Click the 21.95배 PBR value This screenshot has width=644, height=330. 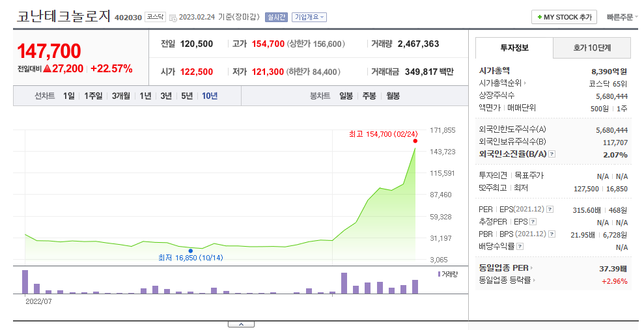[582, 235]
